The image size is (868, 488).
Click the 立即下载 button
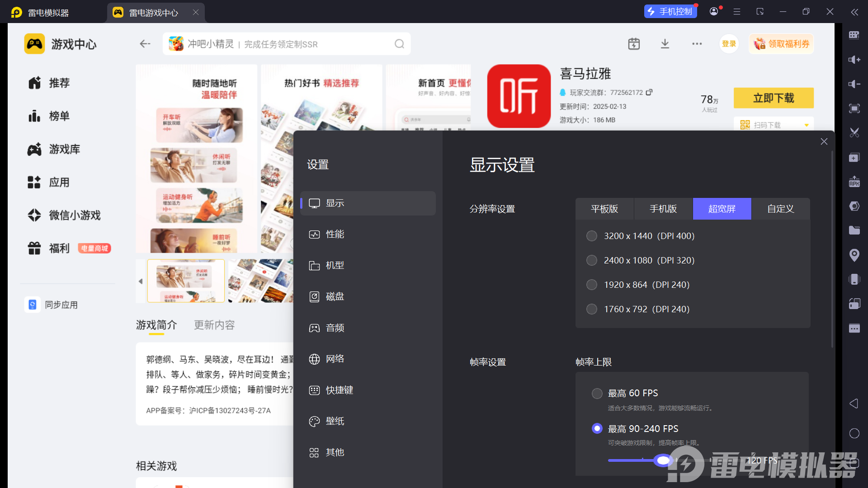tap(773, 98)
